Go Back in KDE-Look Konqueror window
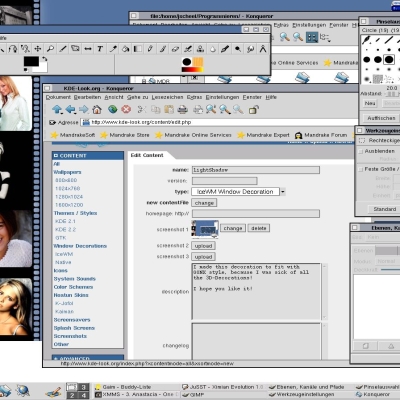400x400 pixels. (70, 109)
